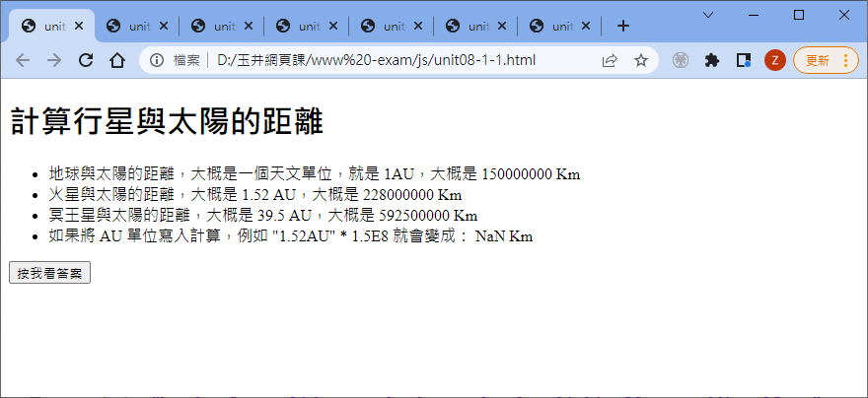Viewport: 868px width, 398px height.
Task: Click the greyed-out extension icon
Action: tap(681, 60)
